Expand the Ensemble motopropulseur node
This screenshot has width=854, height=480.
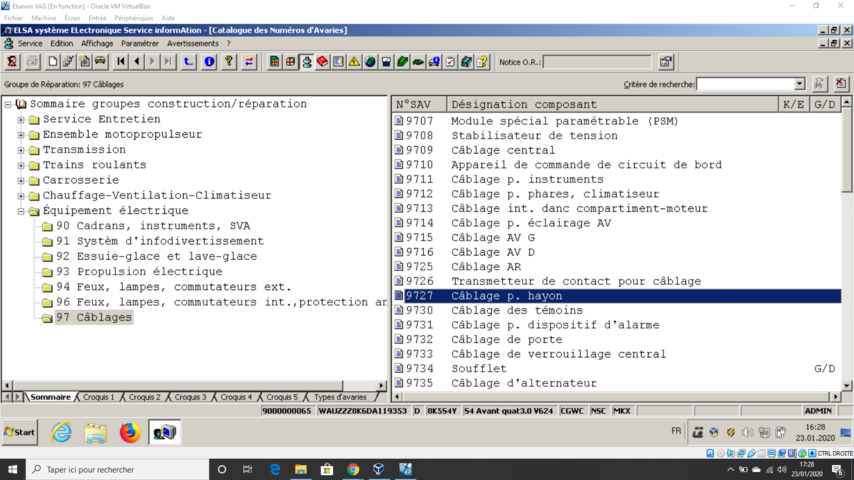point(21,135)
